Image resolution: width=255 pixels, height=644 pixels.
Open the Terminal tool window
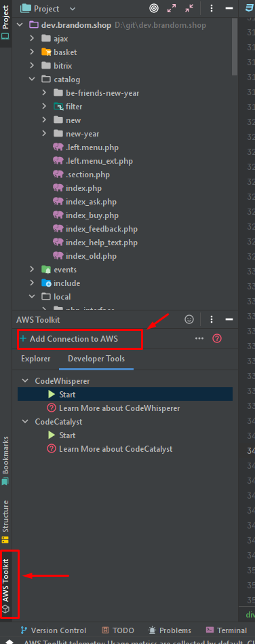[227, 630]
